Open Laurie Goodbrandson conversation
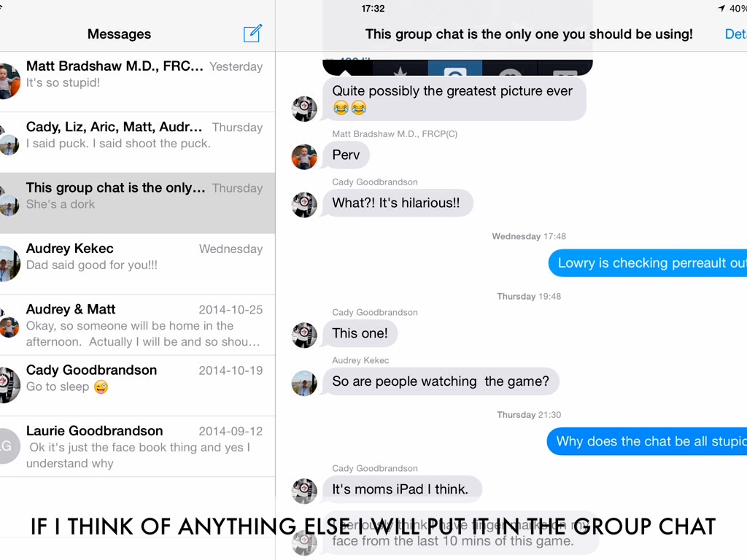The width and height of the screenshot is (747, 560). pyautogui.click(x=137, y=447)
